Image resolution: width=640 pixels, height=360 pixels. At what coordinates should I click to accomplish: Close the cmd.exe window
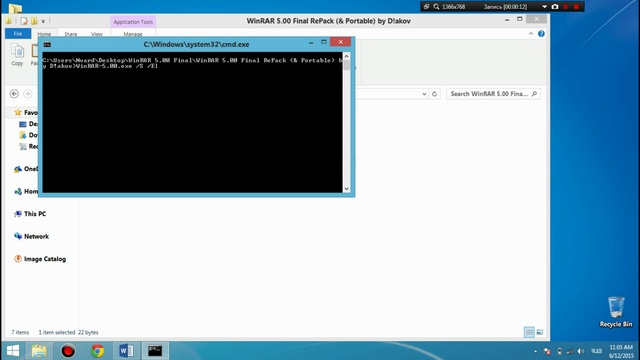(x=340, y=42)
